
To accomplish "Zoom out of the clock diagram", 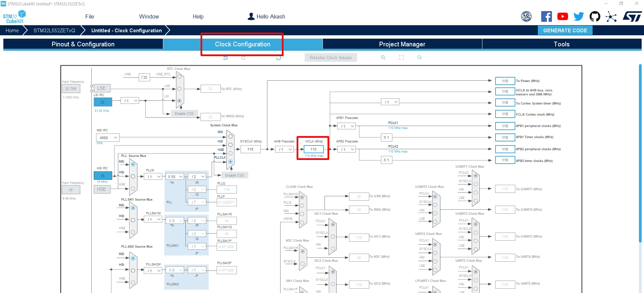I will click(419, 57).
